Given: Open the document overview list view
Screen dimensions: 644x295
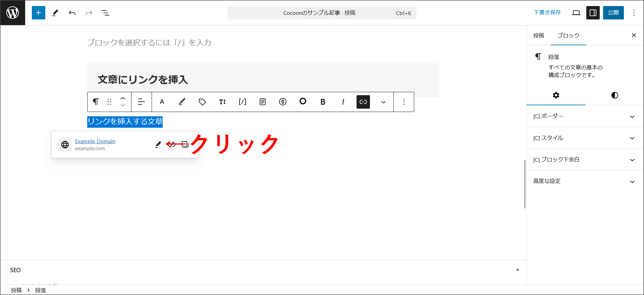Looking at the screenshot, I should (x=106, y=13).
